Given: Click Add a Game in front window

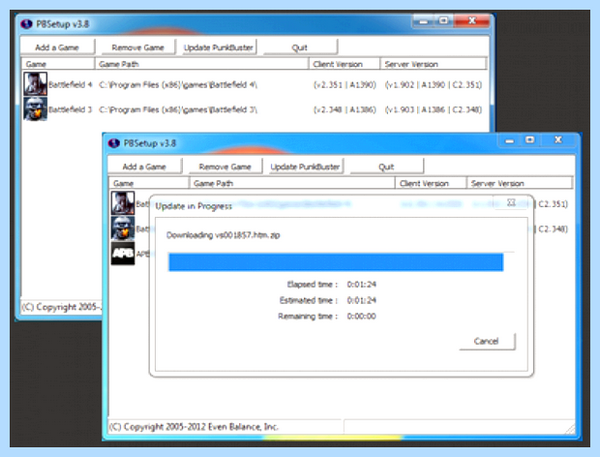Looking at the screenshot, I should pyautogui.click(x=144, y=166).
